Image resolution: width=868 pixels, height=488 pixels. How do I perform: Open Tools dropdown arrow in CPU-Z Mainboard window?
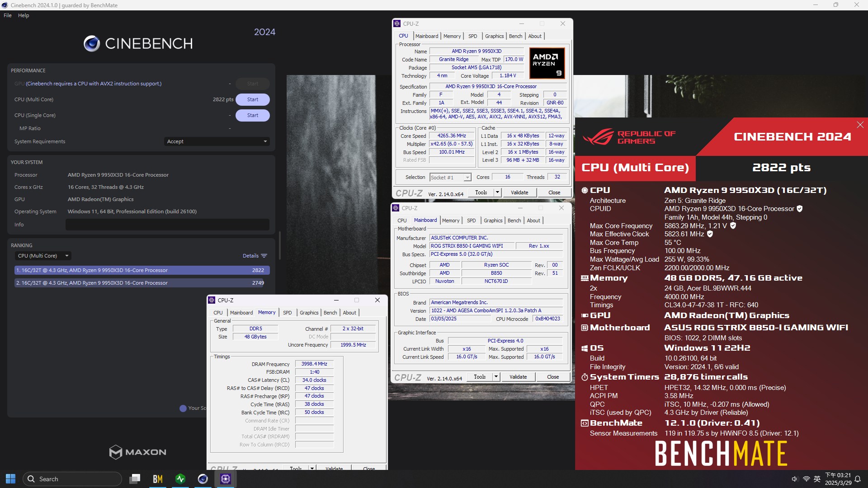click(x=496, y=377)
